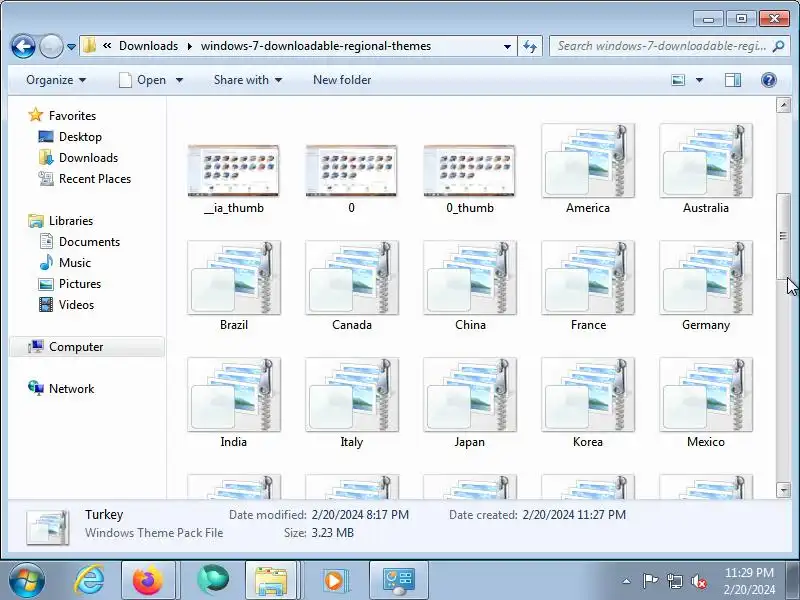Launch Internet Explorer from the taskbar
Screen dimensions: 800x600
(89, 581)
